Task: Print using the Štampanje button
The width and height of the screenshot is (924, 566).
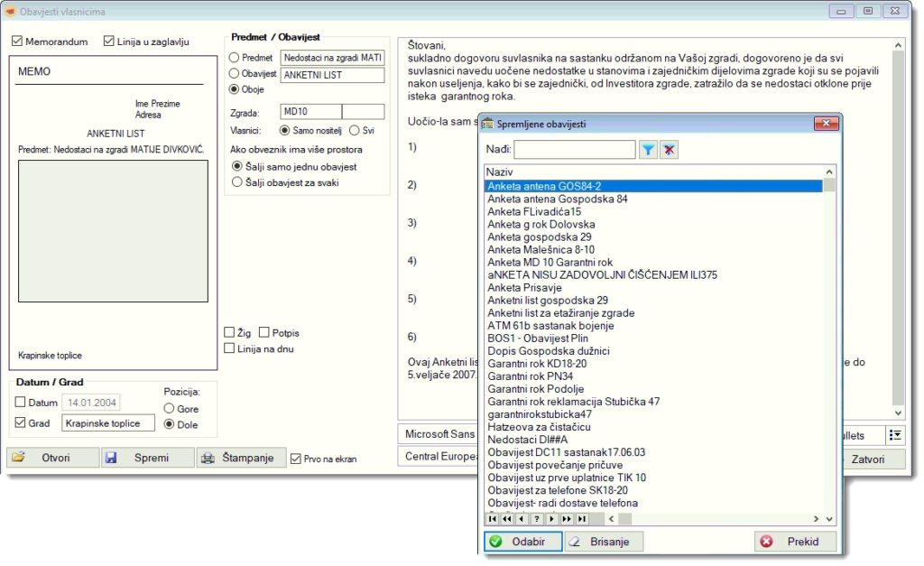Action: click(242, 458)
